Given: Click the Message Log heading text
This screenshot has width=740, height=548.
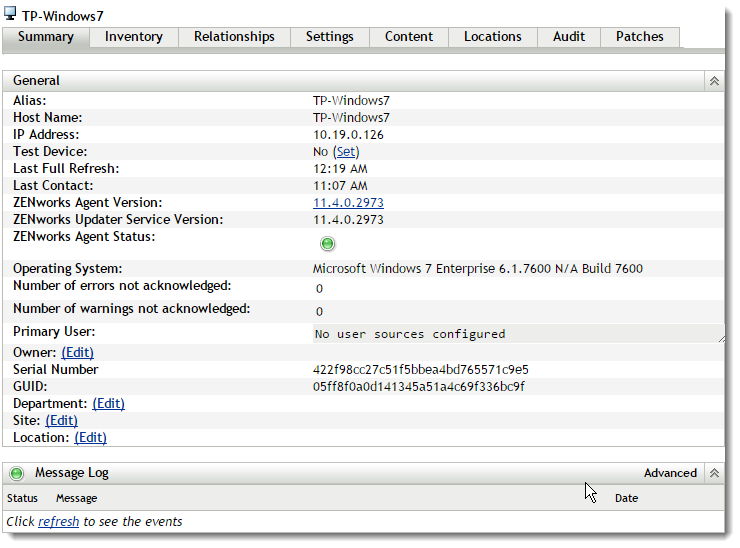Looking at the screenshot, I should tap(72, 472).
